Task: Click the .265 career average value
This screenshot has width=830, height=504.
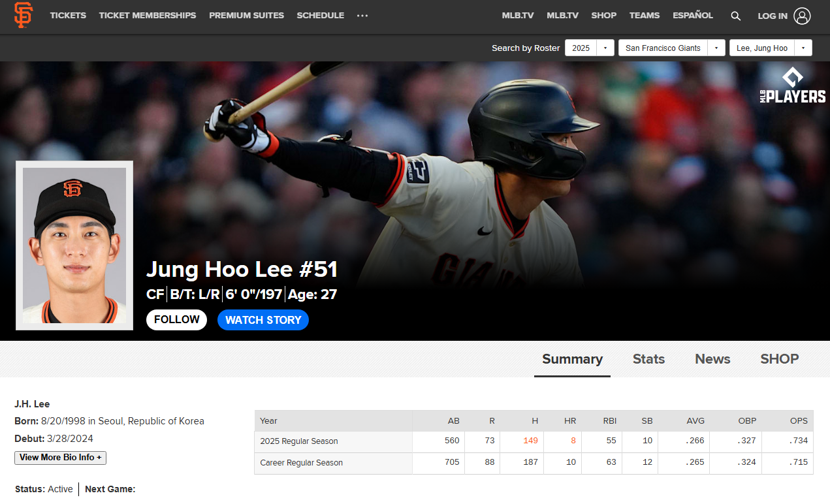Action: 695,462
